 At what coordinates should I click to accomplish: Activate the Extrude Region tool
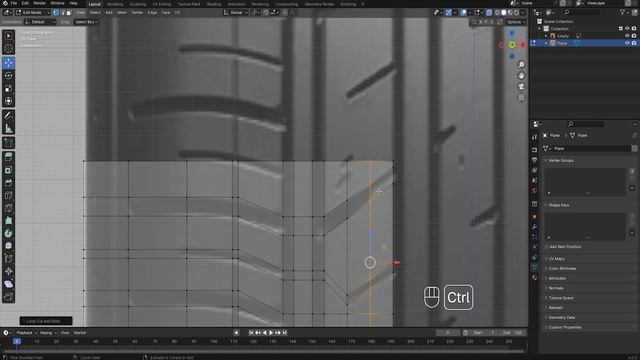point(8,157)
